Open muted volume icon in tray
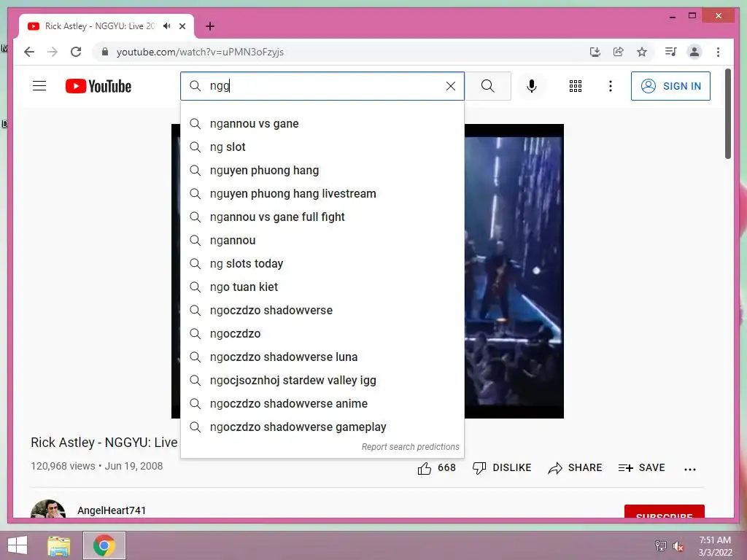Viewport: 747px width, 560px height. click(678, 545)
